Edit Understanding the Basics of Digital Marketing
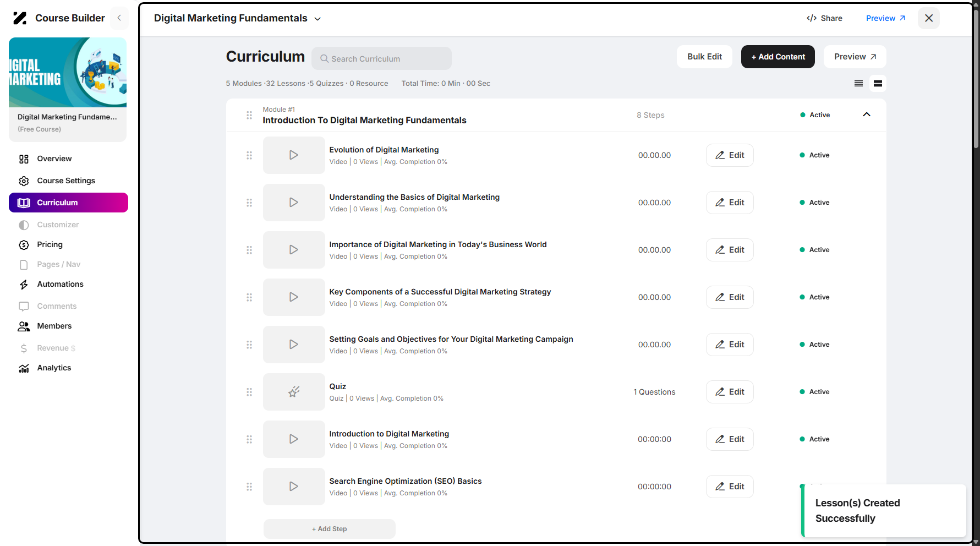The image size is (980, 546). click(730, 203)
